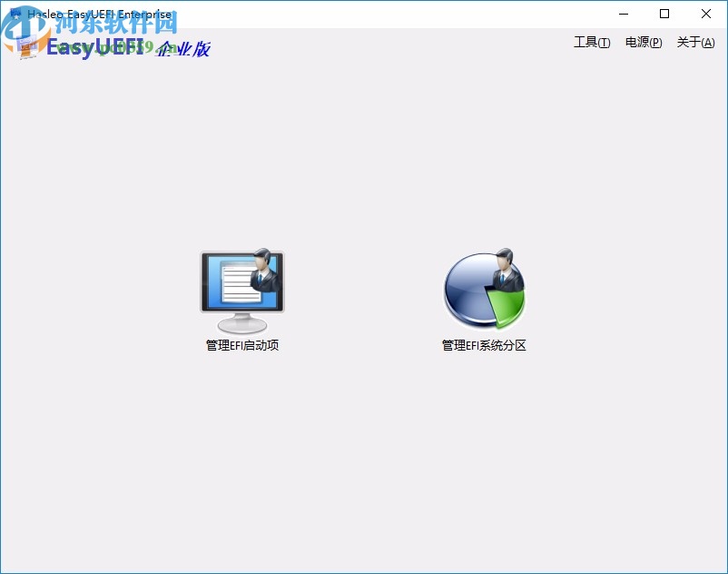Viewport: 728px width, 574px height.
Task: Click the 管理EFI系统分区 text label
Action: point(484,345)
